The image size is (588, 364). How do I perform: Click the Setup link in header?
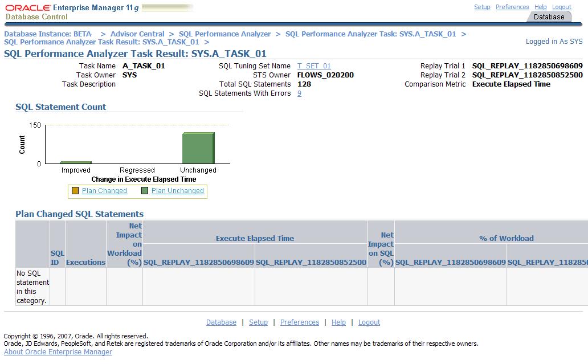point(482,7)
